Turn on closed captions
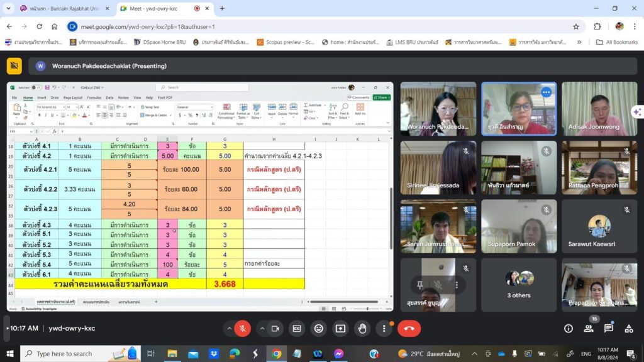Viewport: 644px width, 362px height. click(297, 328)
